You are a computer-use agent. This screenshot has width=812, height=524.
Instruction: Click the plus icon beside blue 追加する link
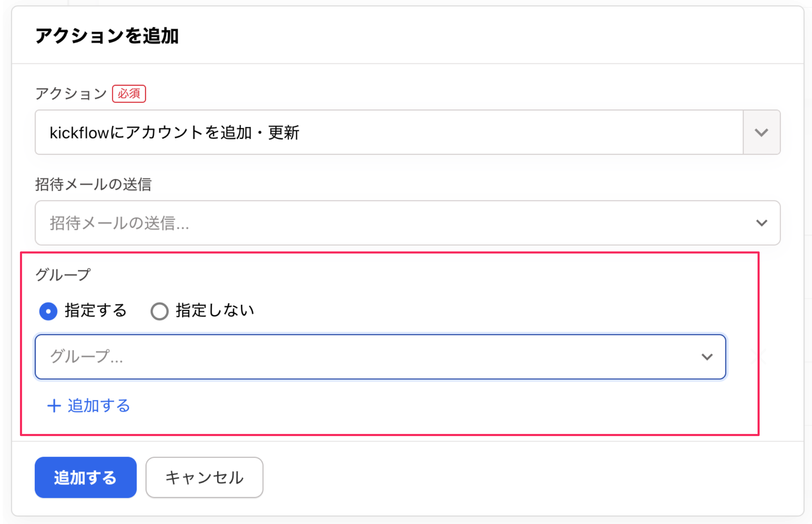tap(54, 406)
